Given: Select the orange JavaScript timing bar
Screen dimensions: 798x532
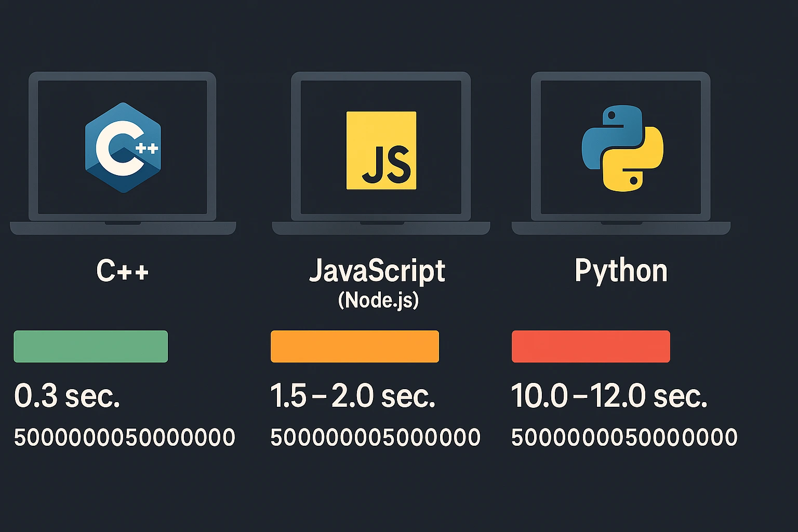Looking at the screenshot, I should click(x=355, y=346).
